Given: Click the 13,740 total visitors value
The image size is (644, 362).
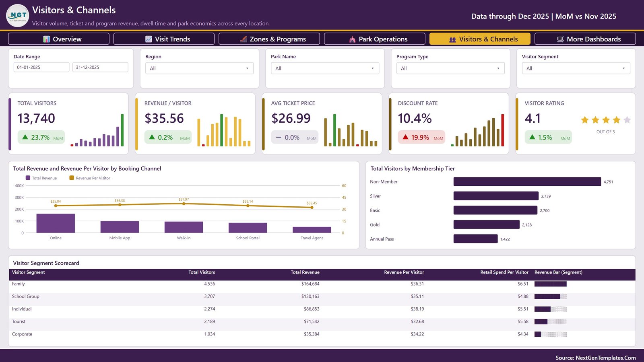Looking at the screenshot, I should tap(36, 118).
